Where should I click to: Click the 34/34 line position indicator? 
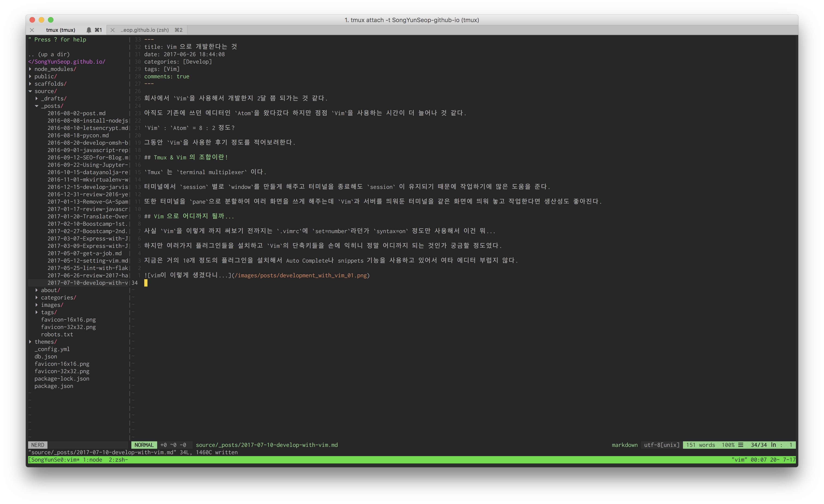click(759, 445)
